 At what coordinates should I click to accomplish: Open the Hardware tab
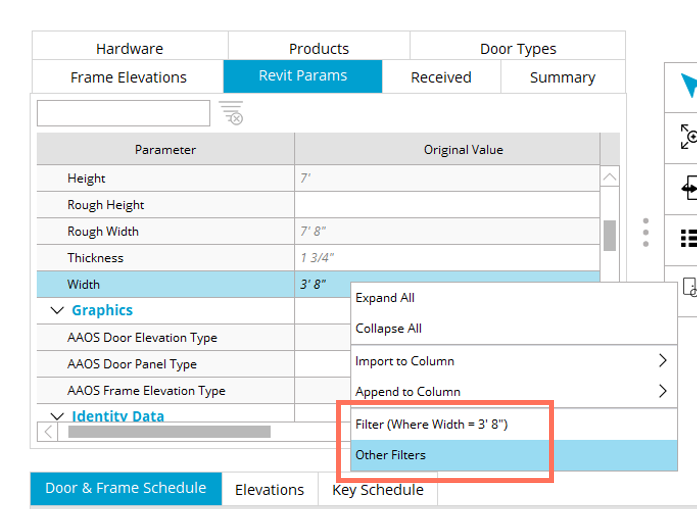pyautogui.click(x=130, y=48)
